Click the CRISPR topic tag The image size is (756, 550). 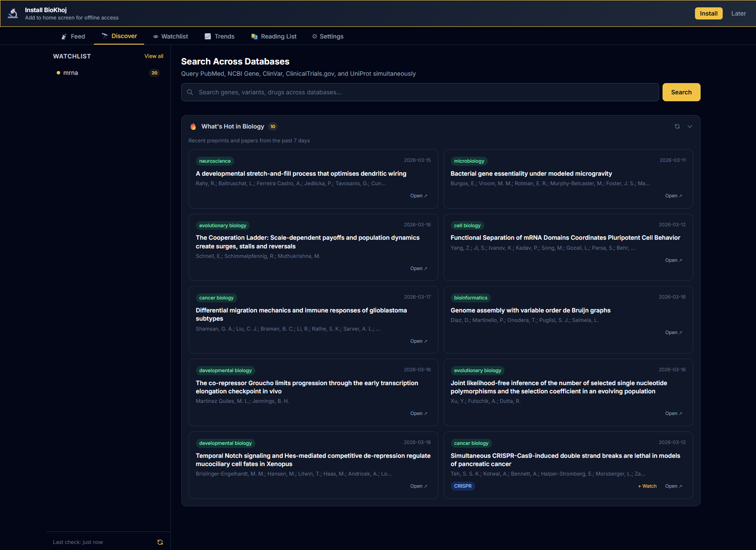click(x=463, y=486)
